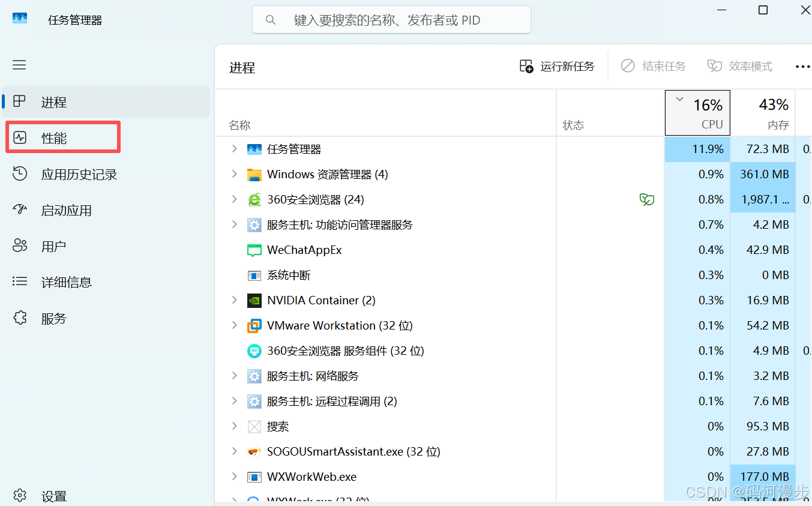Select the 361.0 MB memory cell
The width and height of the screenshot is (812, 506).
point(763,174)
